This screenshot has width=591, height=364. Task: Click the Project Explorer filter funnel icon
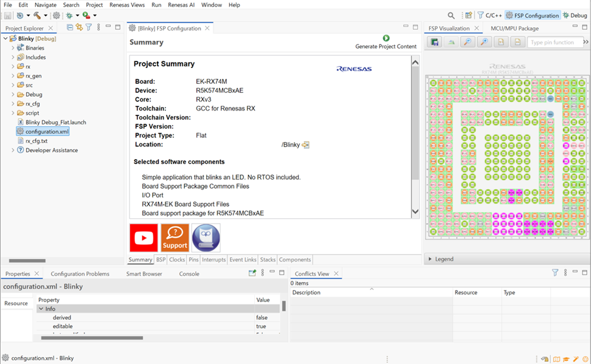point(89,27)
